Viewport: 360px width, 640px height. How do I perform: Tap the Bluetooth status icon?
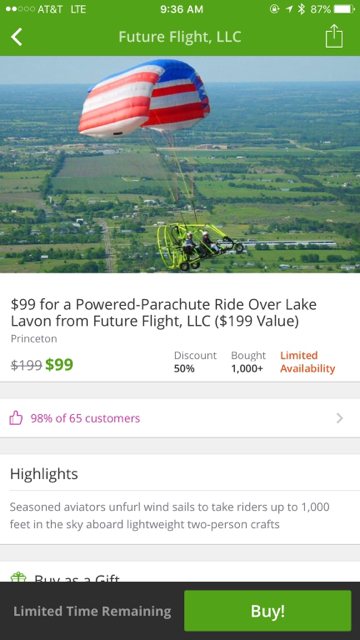tap(301, 9)
